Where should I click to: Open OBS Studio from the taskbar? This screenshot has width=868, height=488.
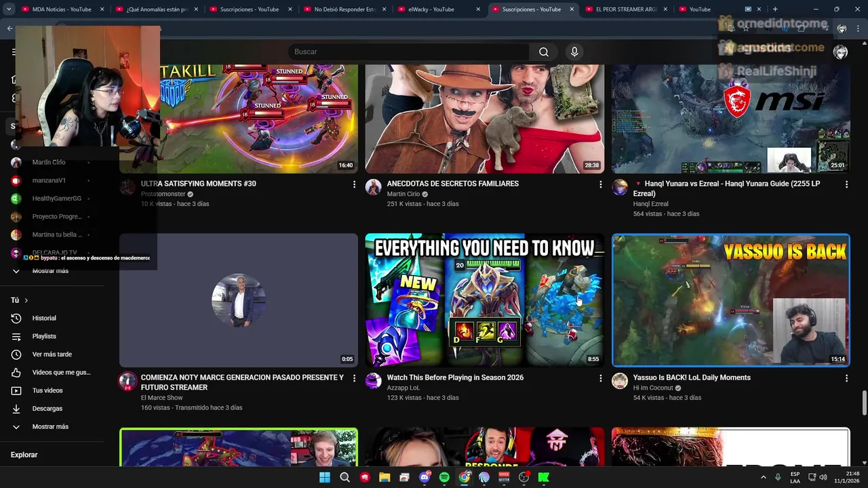point(524,477)
